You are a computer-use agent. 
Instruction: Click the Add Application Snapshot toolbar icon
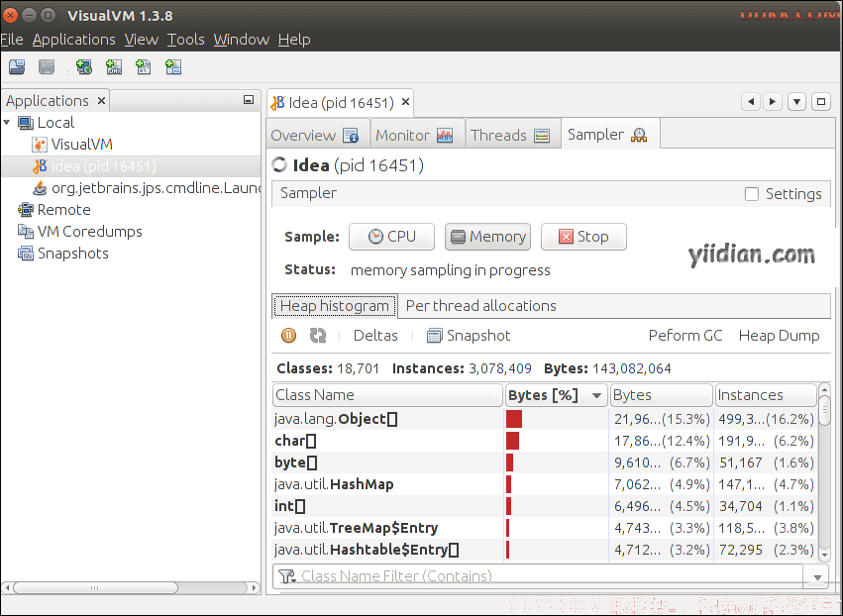click(173, 67)
